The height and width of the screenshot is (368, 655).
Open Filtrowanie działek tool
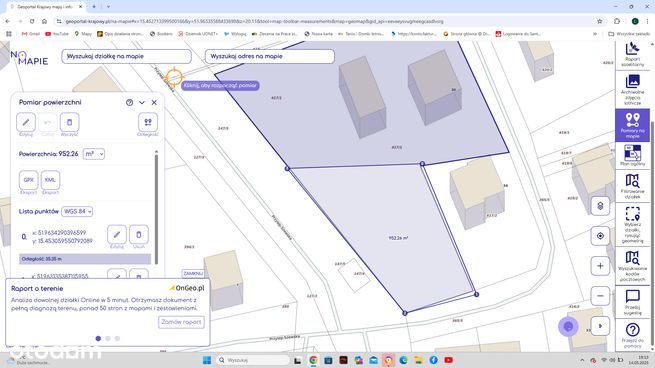(632, 186)
